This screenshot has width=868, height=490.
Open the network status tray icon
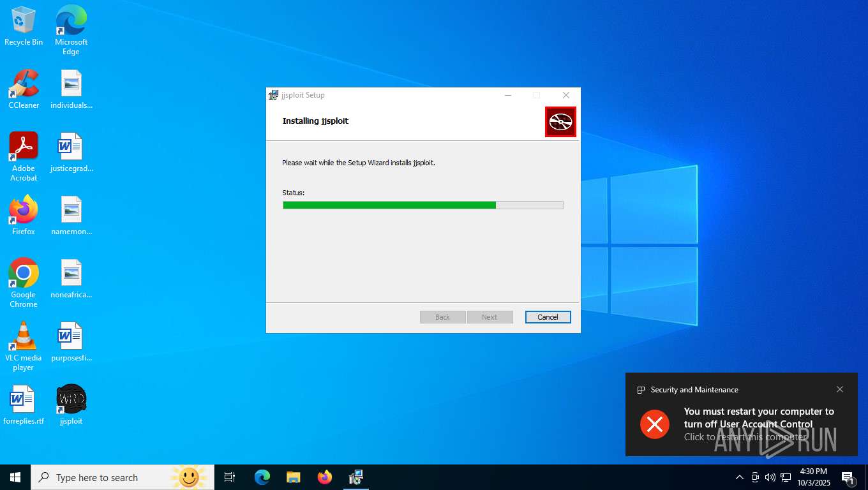(x=786, y=477)
